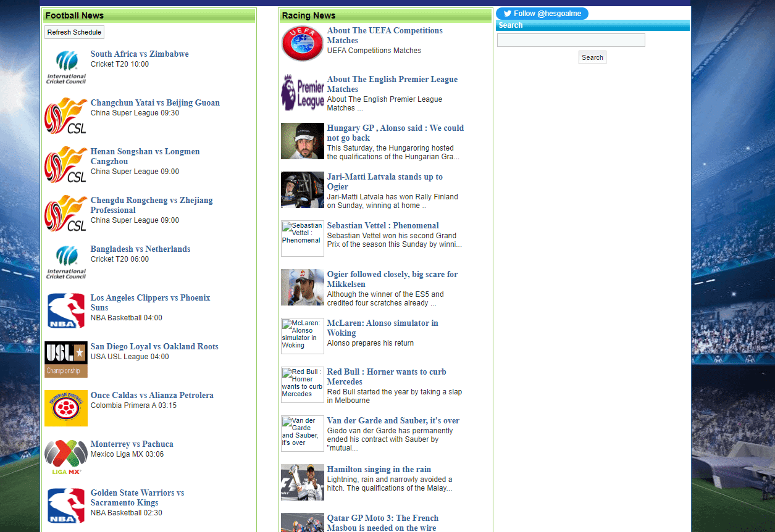Open South Africa vs Zimbabwe match link
Screen dimensions: 775x532
pos(140,54)
